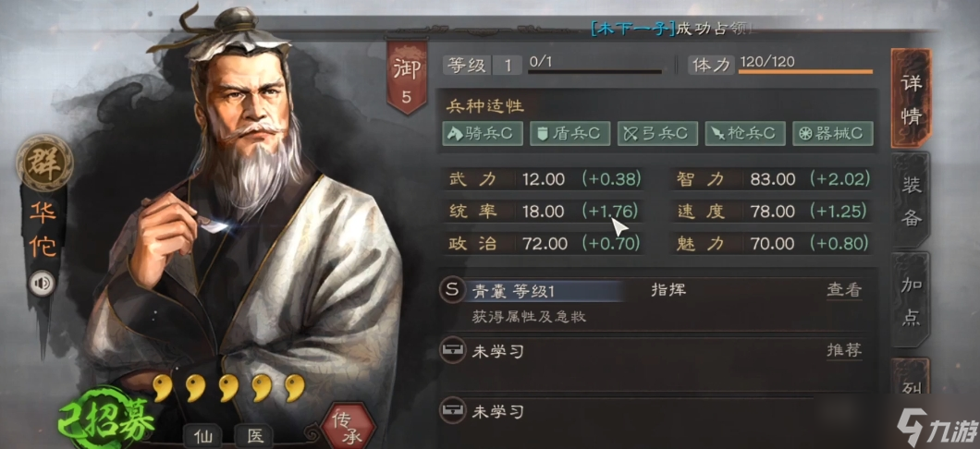Switch to the 装备 equipment tab
Viewport: 980px width, 449px height.
point(911,201)
